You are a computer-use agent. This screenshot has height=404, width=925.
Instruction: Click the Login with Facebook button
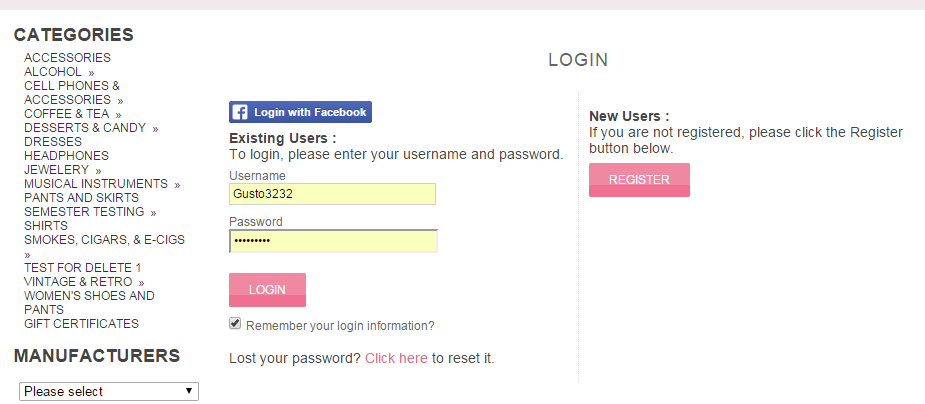point(300,112)
